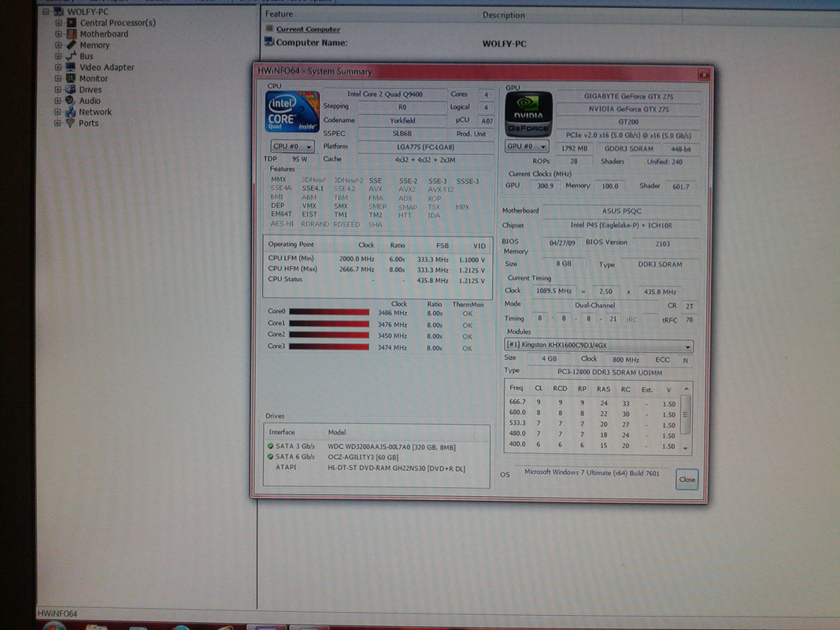Click the Current Computer link
Image resolution: width=840 pixels, height=630 pixels.
(308, 29)
